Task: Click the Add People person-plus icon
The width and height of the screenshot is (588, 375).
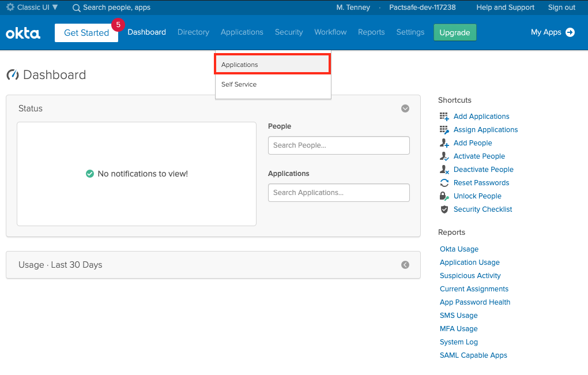Action: tap(444, 143)
